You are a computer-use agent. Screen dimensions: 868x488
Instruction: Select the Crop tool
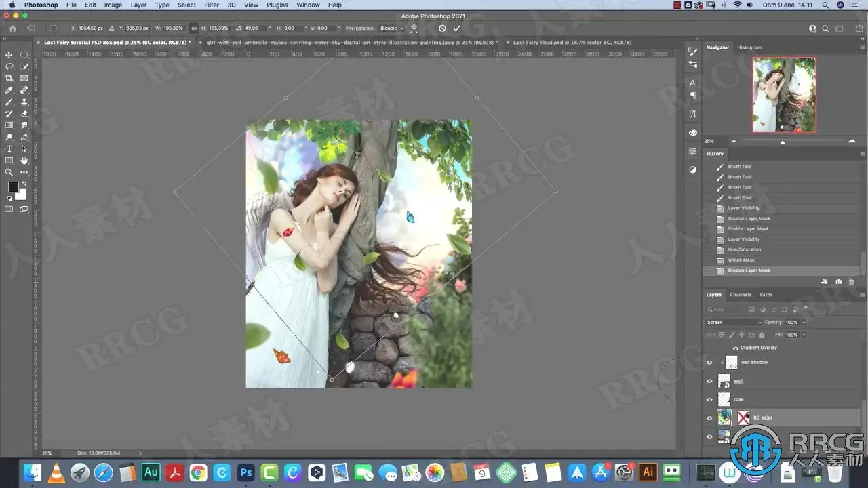click(9, 79)
